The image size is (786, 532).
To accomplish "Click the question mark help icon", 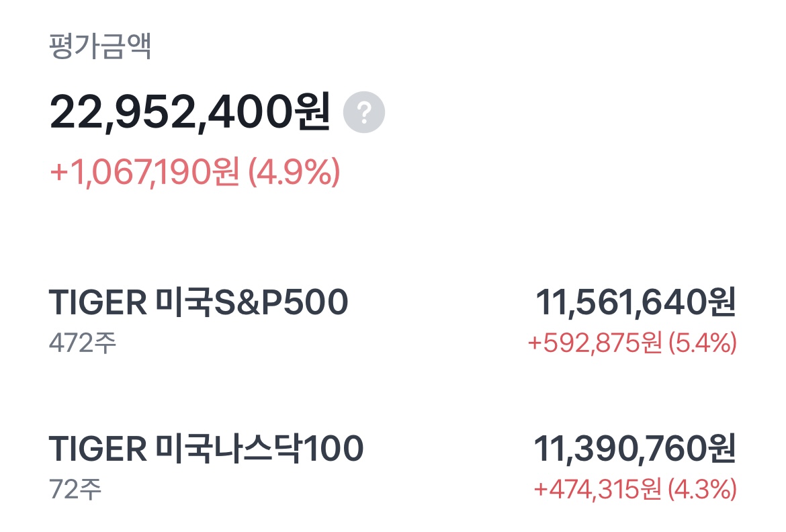I will click(x=364, y=114).
